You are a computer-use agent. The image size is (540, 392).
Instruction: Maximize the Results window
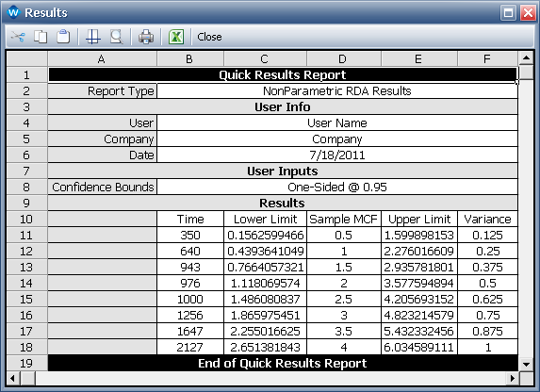(508, 13)
